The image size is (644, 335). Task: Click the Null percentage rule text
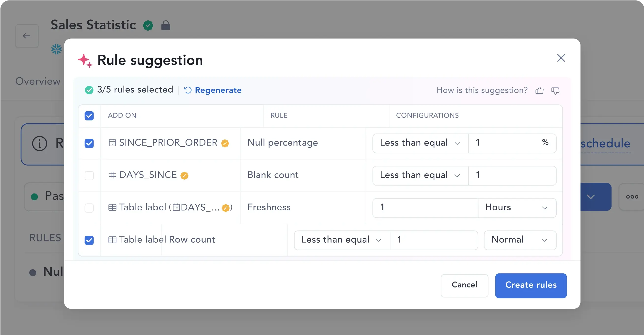[x=283, y=143]
